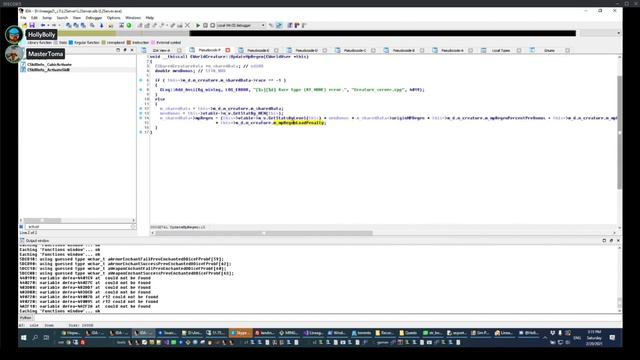Screen dimensions: 640x360
Task: Close the IDA View-A tab
Action: [179, 50]
